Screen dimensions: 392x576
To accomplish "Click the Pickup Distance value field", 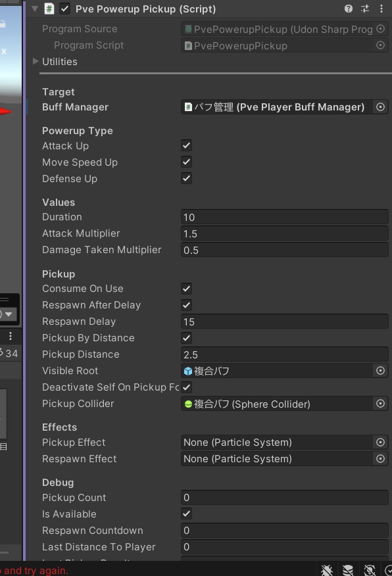I will 284,354.
